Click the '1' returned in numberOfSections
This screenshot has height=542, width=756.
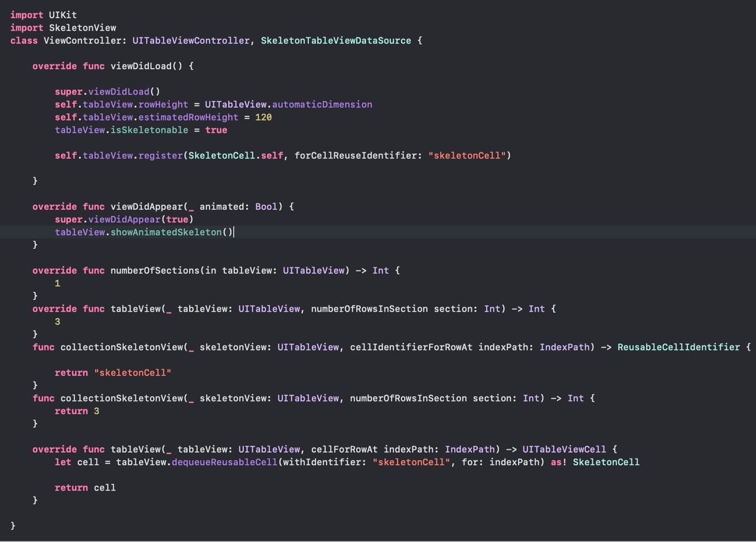coord(57,283)
